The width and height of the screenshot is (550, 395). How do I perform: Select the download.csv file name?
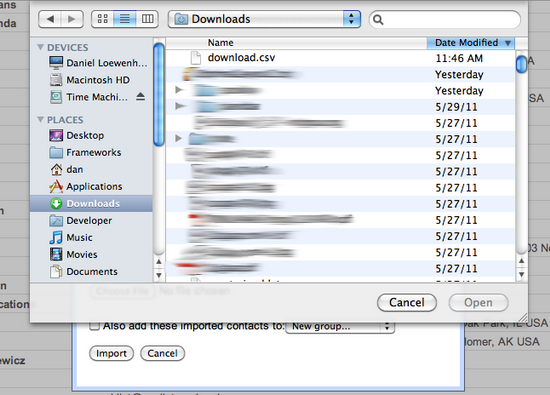[x=241, y=58]
